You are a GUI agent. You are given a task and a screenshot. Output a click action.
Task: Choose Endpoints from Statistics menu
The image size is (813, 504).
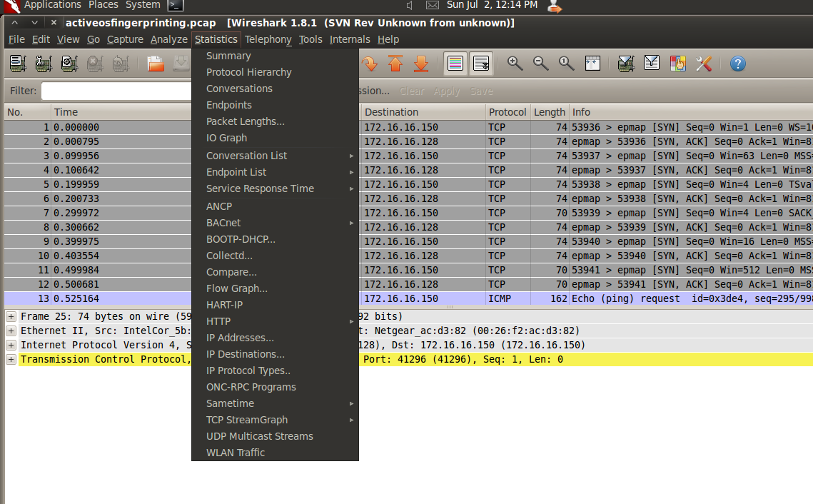(275, 105)
